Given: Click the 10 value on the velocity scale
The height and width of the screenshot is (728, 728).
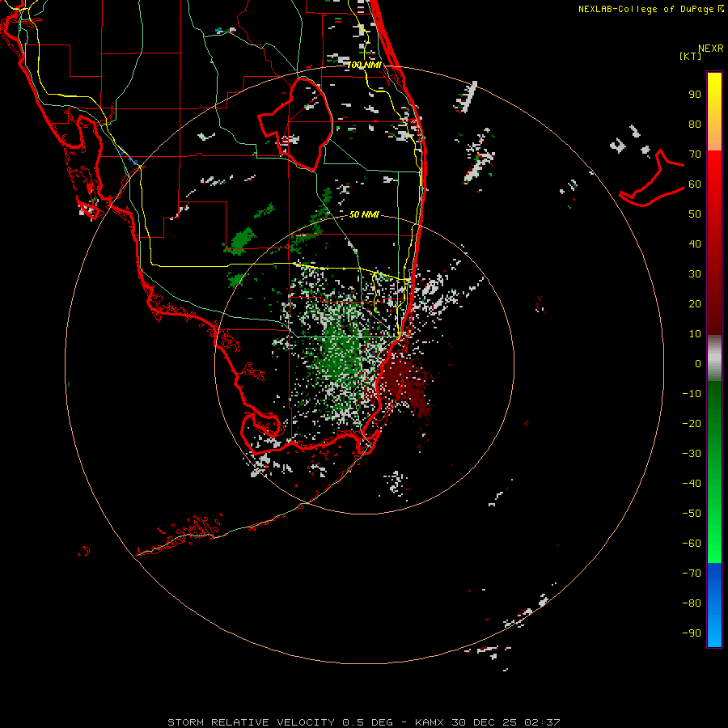Looking at the screenshot, I should coord(695,334).
